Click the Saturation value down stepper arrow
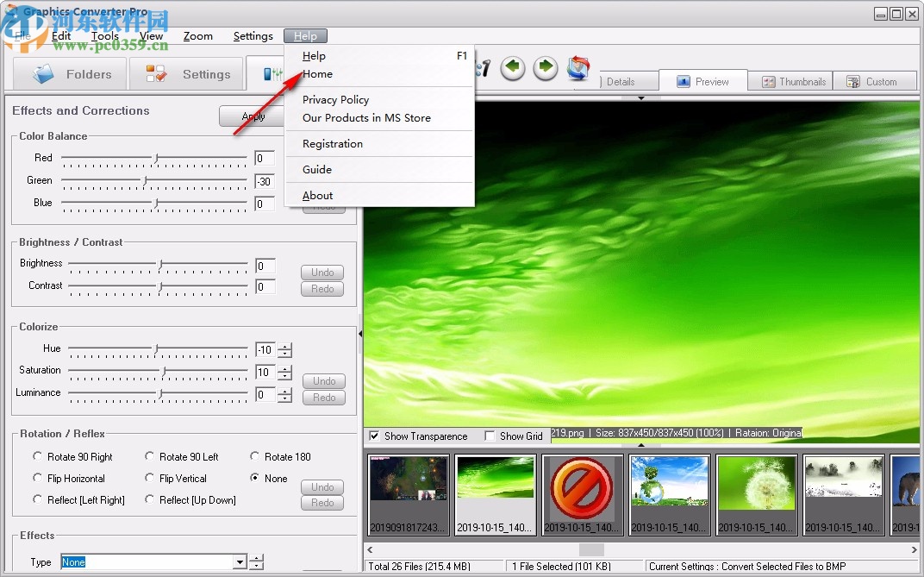Screen dimensions: 924x577 284,376
